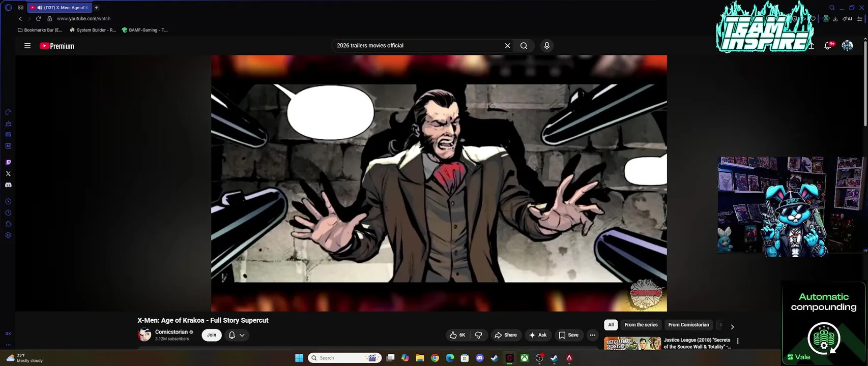Click the Windows taskbar Search box
The image size is (868, 366).
click(x=345, y=358)
